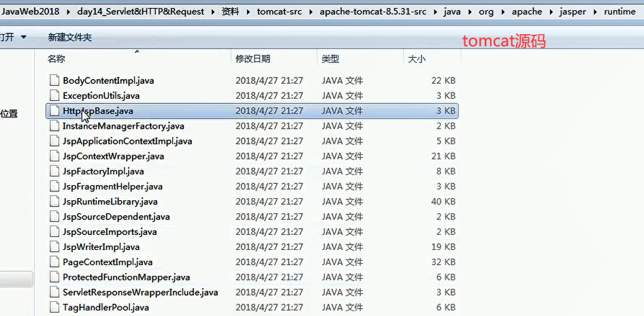Click the JAVA 文件 type of JspWriterImpl.java
The height and width of the screenshot is (316, 644).
[342, 247]
